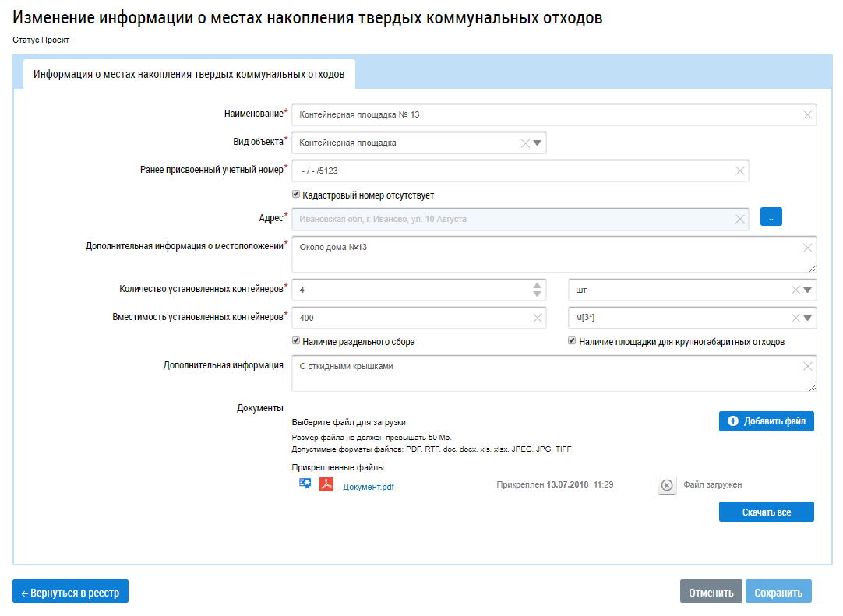The height and width of the screenshot is (616, 843).
Task: Toggle Наличие площадки для крупногабаритных отходов
Action: (572, 341)
